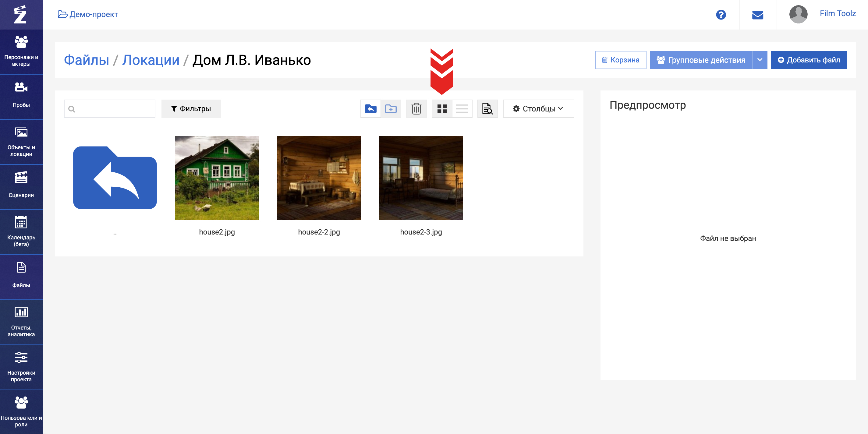Open the Фильтры button
This screenshot has height=434, width=868.
[191, 108]
